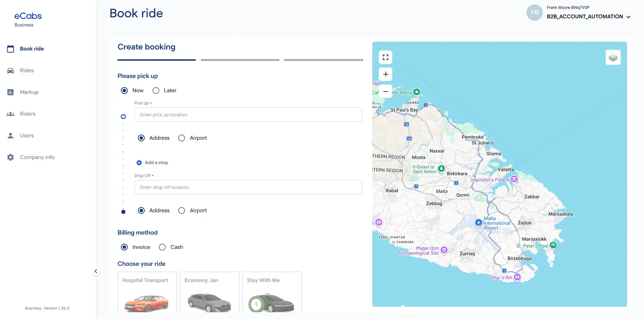Select the Later pickup time option
The image size is (644, 319).
point(156,91)
